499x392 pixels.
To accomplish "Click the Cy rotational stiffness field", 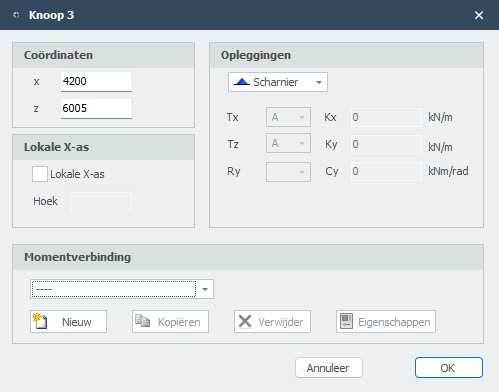I will 386,171.
